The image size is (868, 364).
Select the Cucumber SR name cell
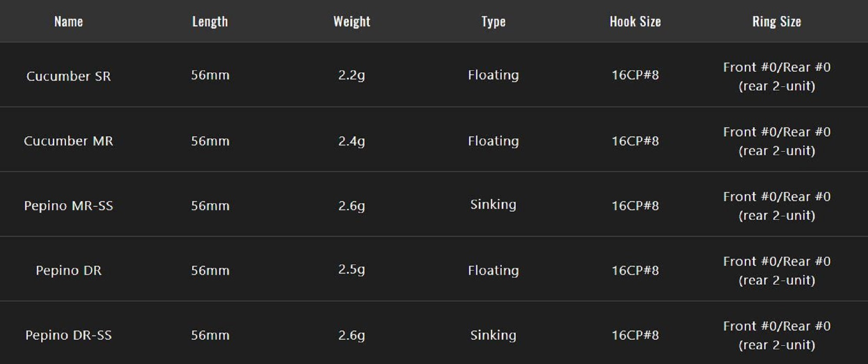pyautogui.click(x=69, y=76)
